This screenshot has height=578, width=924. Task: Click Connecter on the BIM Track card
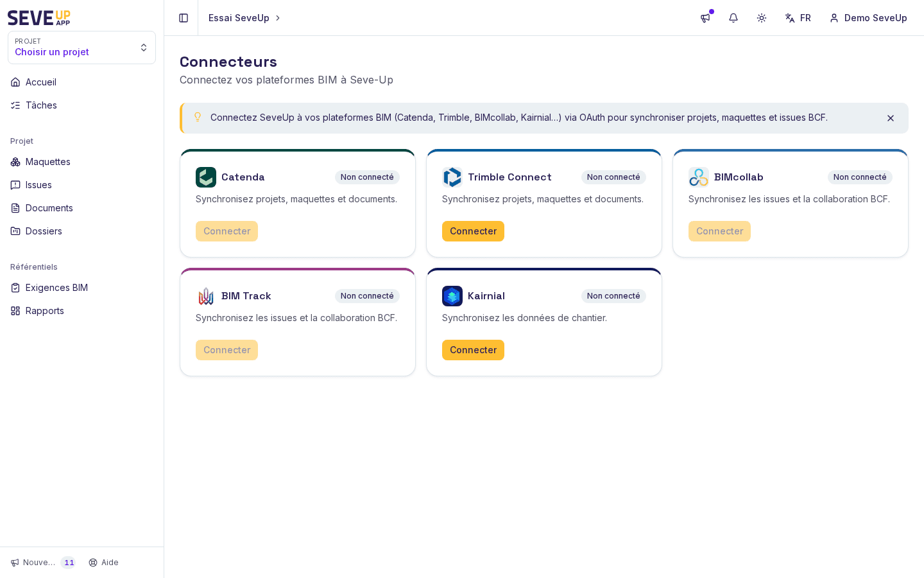coord(227,350)
